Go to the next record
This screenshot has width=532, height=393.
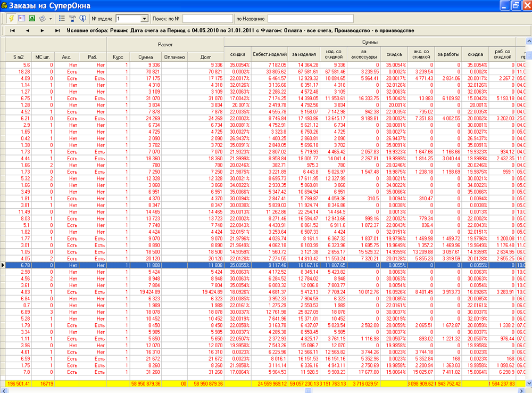coord(42,31)
